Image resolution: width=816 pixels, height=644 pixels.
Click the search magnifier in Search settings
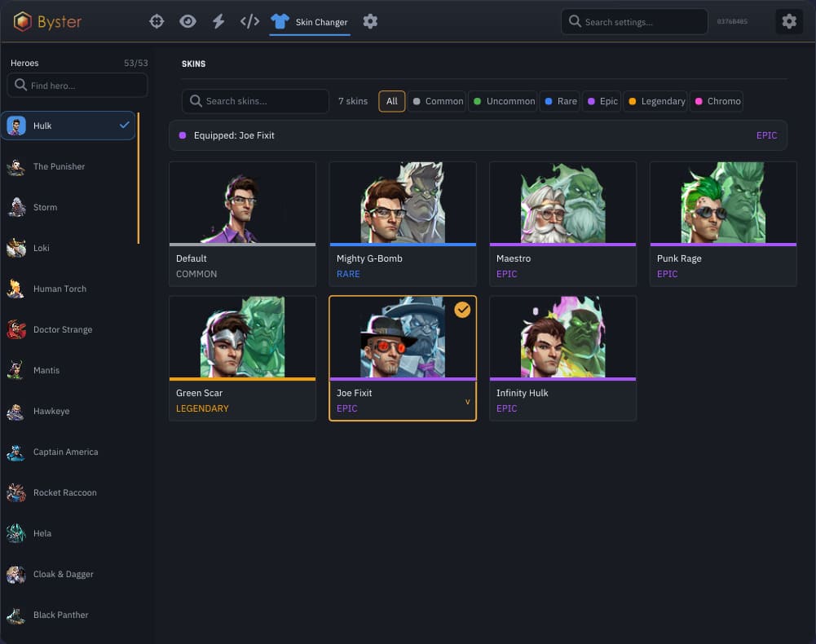(575, 21)
